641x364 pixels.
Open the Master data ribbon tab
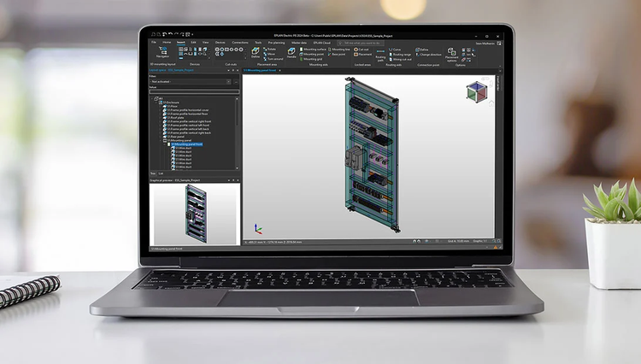pyautogui.click(x=299, y=42)
